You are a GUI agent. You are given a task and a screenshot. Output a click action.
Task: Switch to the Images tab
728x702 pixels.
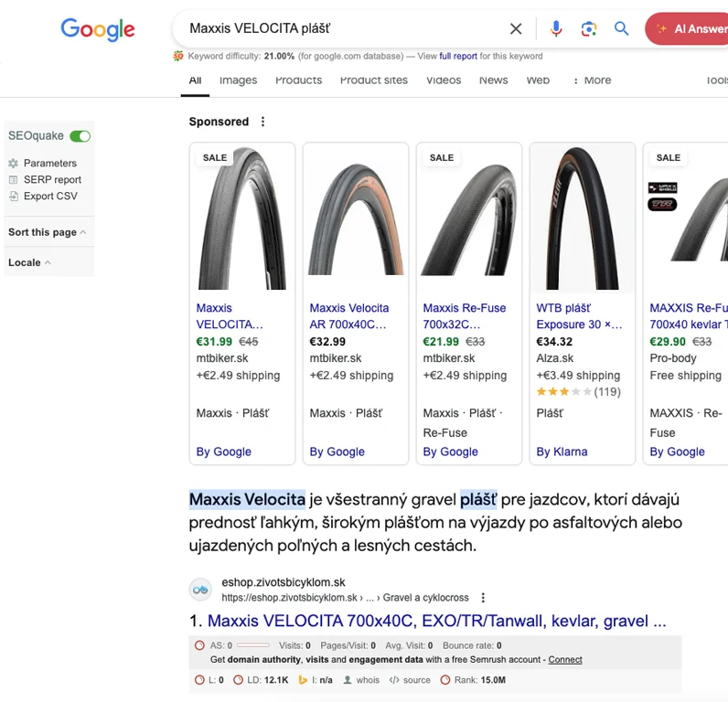coord(238,80)
